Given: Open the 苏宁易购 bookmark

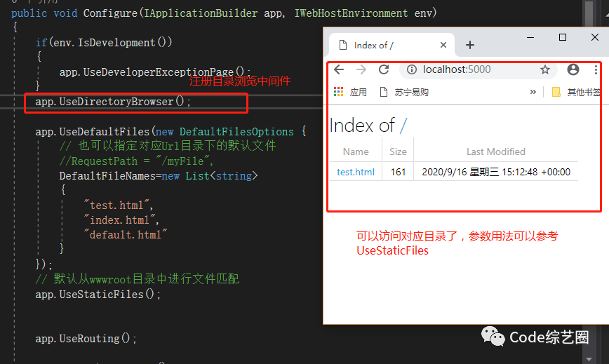Looking at the screenshot, I should coord(404,92).
